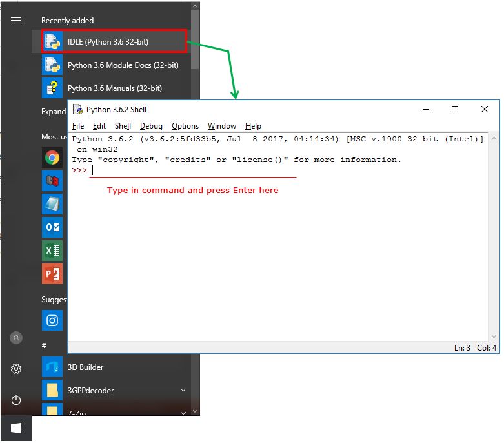
Task: Click the Power icon in Start menu
Action: [16, 400]
